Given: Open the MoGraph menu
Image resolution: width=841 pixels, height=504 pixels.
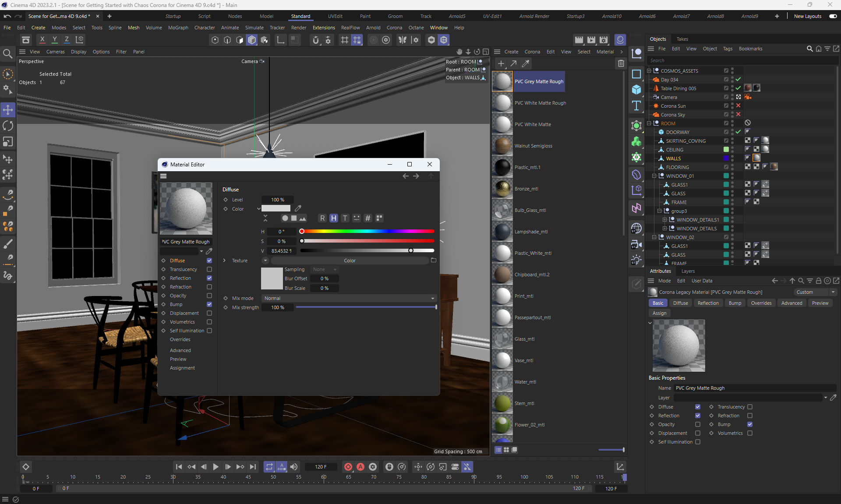Looking at the screenshot, I should pyautogui.click(x=178, y=28).
